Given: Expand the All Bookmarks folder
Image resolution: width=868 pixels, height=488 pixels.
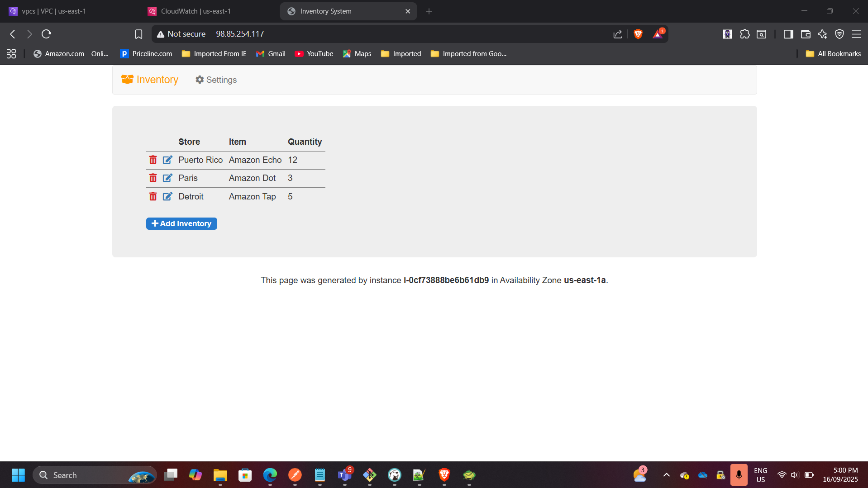Looking at the screenshot, I should [833, 54].
